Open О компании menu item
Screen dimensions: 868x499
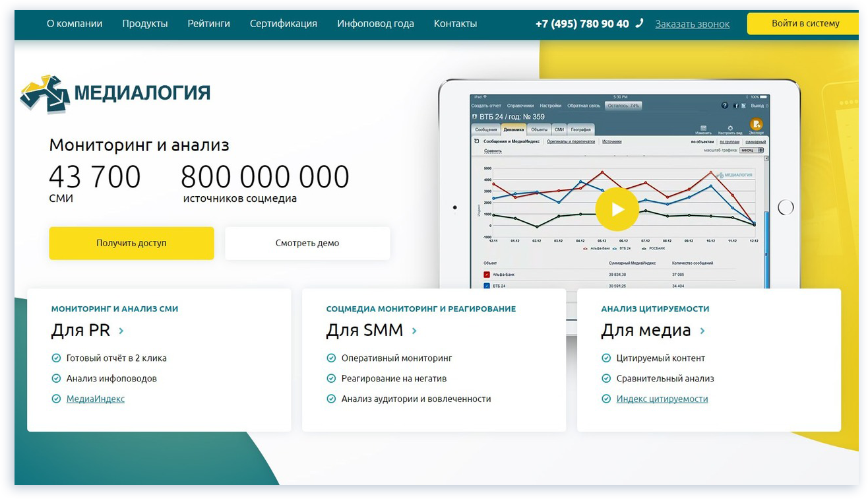tap(75, 24)
